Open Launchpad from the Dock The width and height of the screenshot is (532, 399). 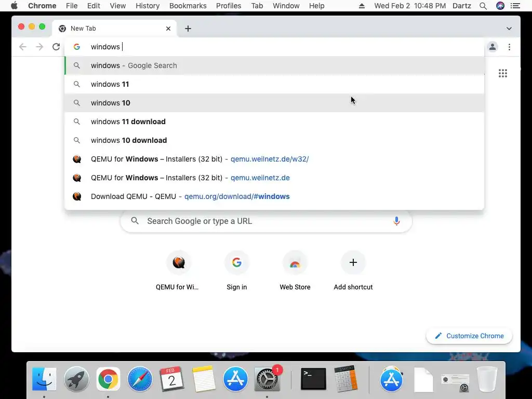click(76, 379)
